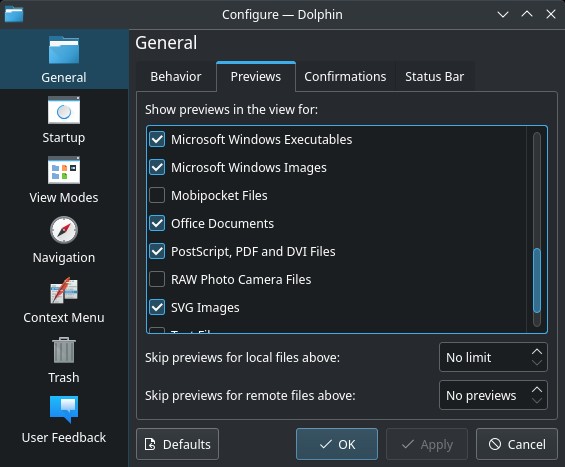Decrease remote files preview size limit

tap(537, 401)
